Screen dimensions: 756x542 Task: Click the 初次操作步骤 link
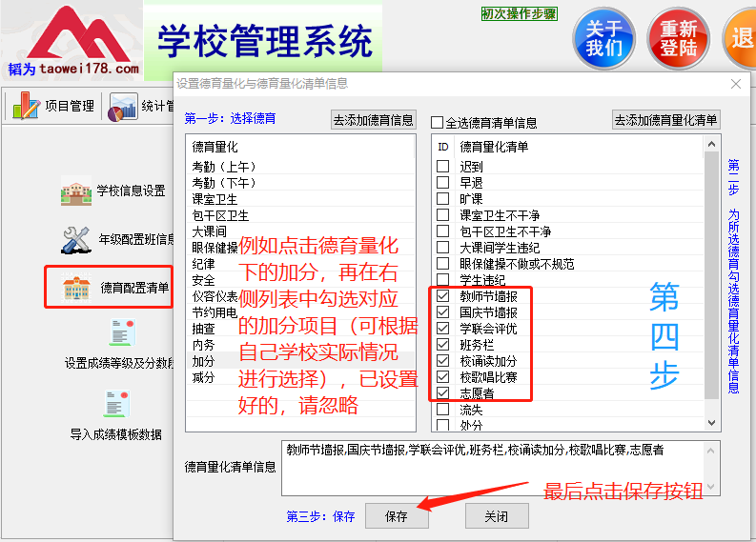(520, 13)
